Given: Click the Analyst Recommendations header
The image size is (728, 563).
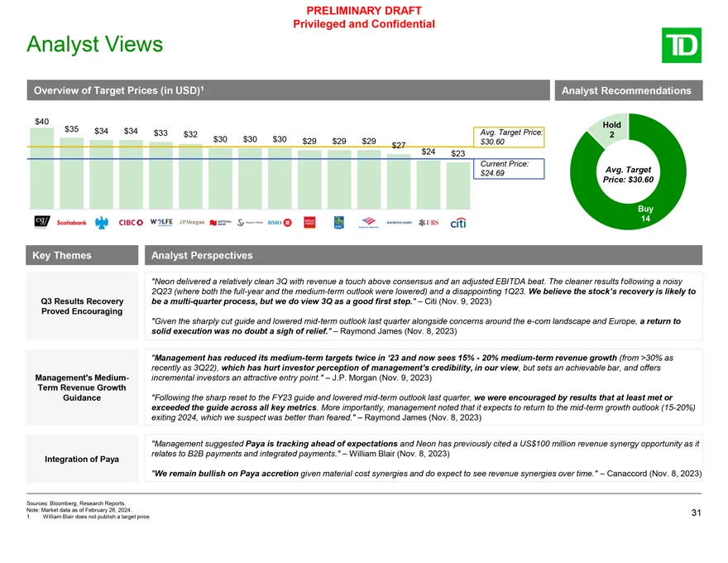Looking at the screenshot, I should pyautogui.click(x=629, y=90).
